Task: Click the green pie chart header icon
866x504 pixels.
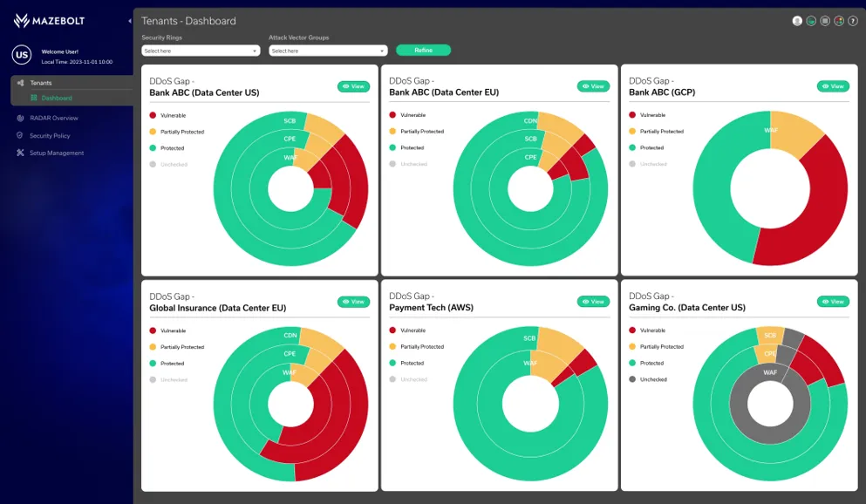Action: (811, 21)
